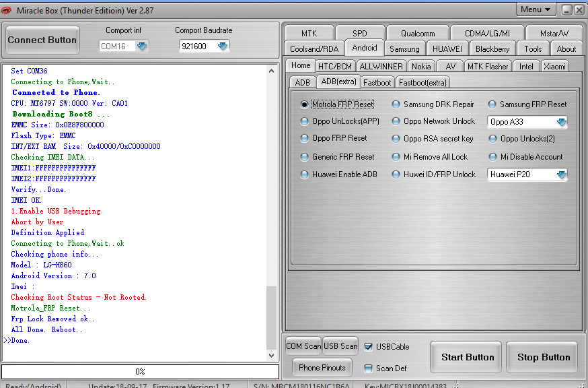Click the USB Scan button

tap(340, 346)
